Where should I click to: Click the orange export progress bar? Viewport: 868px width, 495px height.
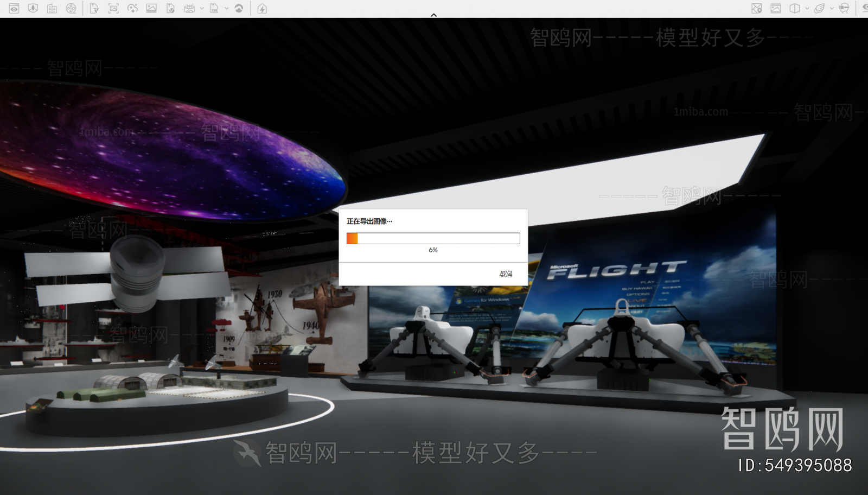(433, 238)
